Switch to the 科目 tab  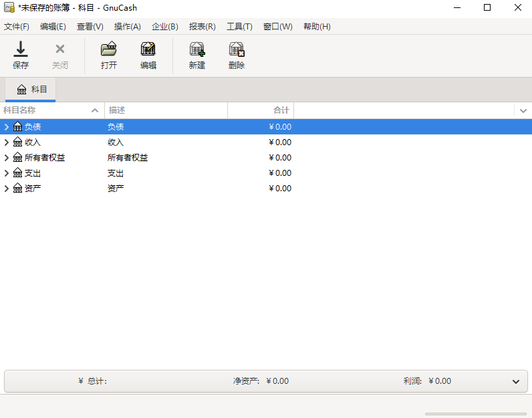click(31, 90)
